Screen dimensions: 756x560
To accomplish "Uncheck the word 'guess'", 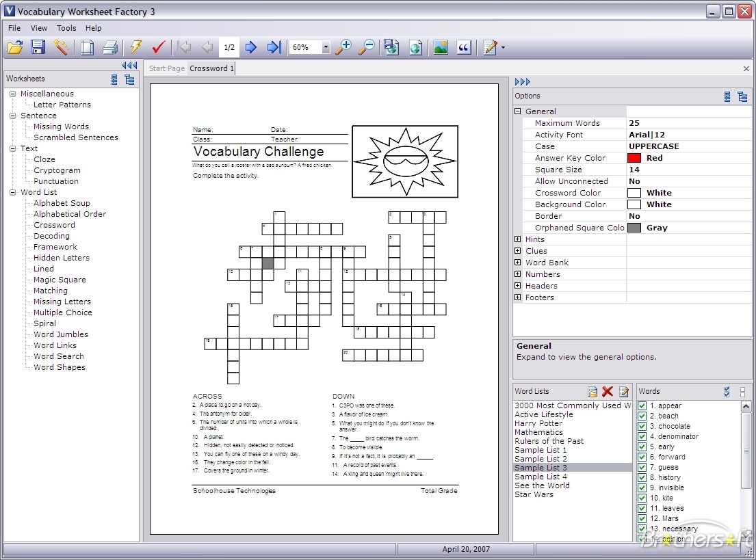I will tap(642, 467).
